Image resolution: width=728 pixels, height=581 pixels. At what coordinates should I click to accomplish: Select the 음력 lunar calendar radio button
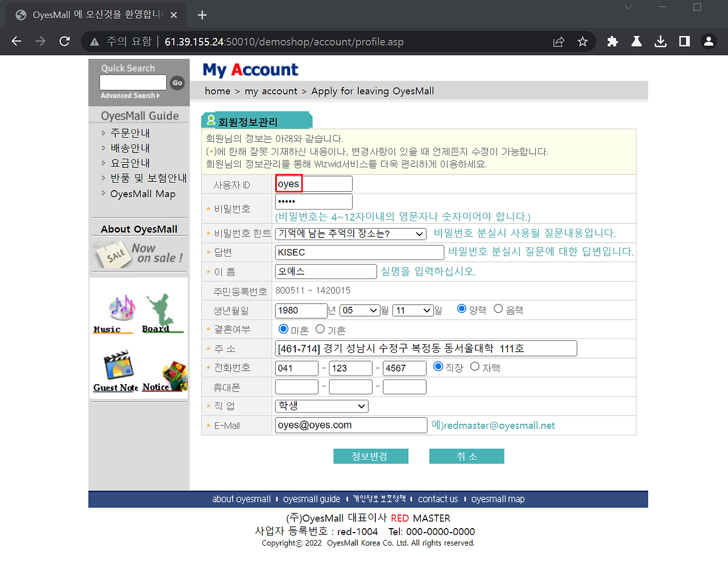pyautogui.click(x=498, y=308)
